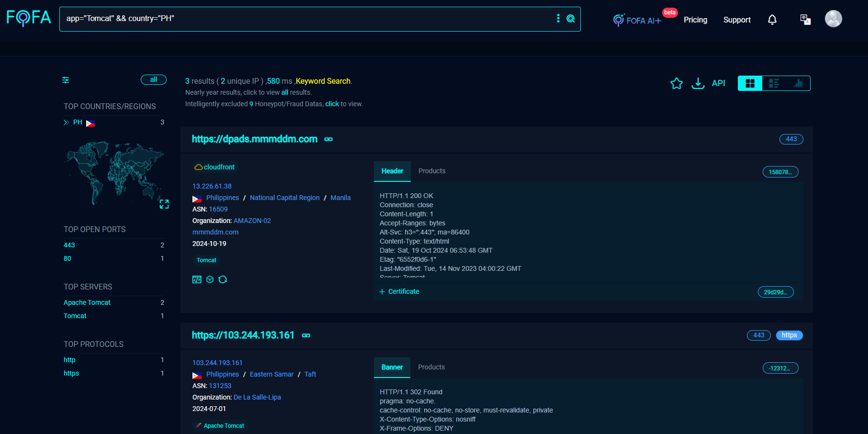Filter by city Manila
This screenshot has width=868, height=434.
tap(340, 198)
